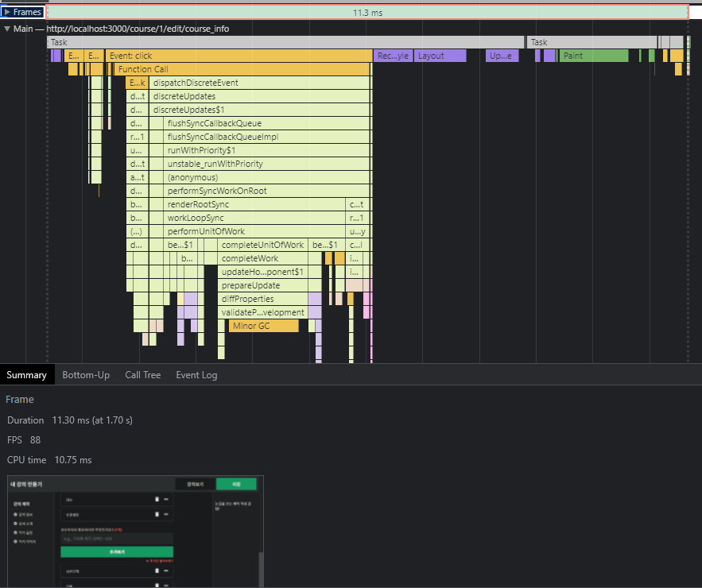
Task: Select flushSyncCallbackQueue block
Action: point(267,123)
